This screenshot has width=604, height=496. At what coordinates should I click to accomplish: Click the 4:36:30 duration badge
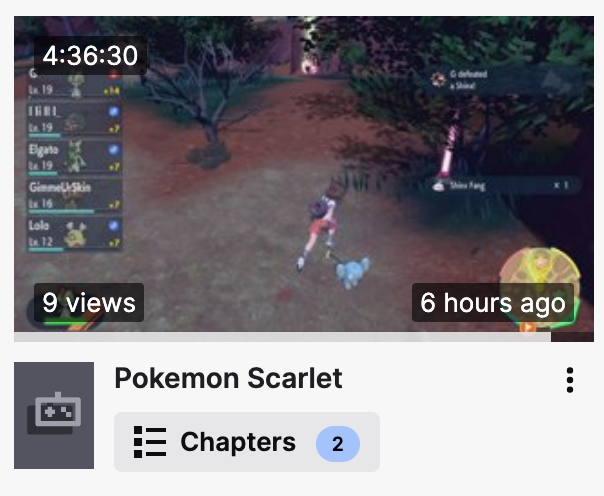click(90, 55)
